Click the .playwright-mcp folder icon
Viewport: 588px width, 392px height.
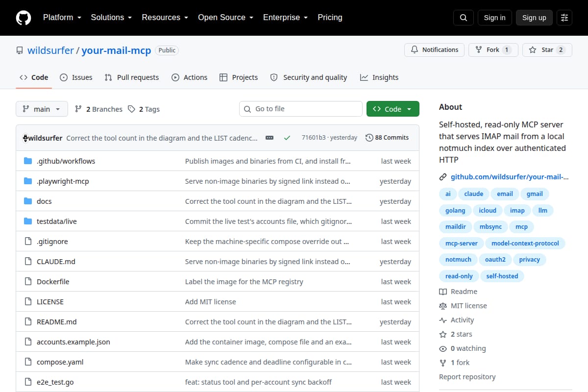pos(28,181)
